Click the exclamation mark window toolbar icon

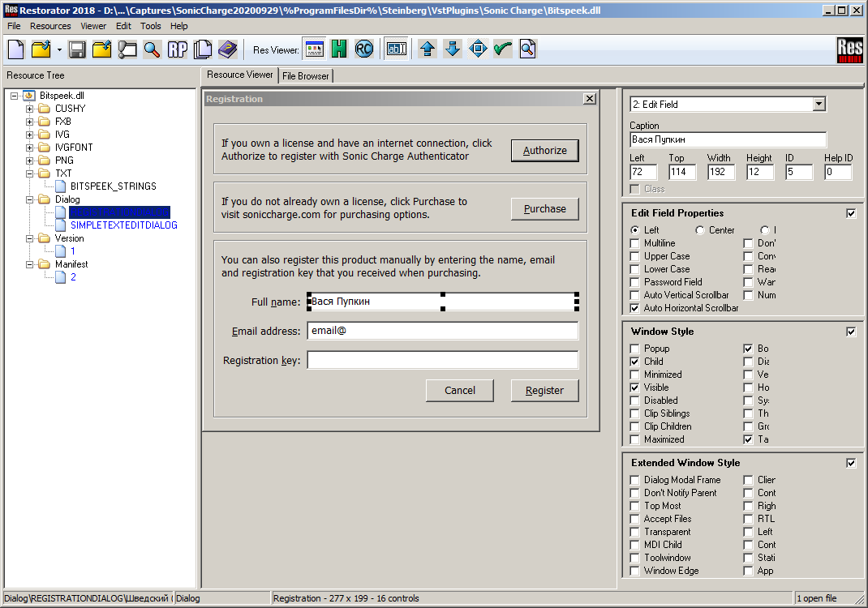pyautogui.click(x=127, y=49)
